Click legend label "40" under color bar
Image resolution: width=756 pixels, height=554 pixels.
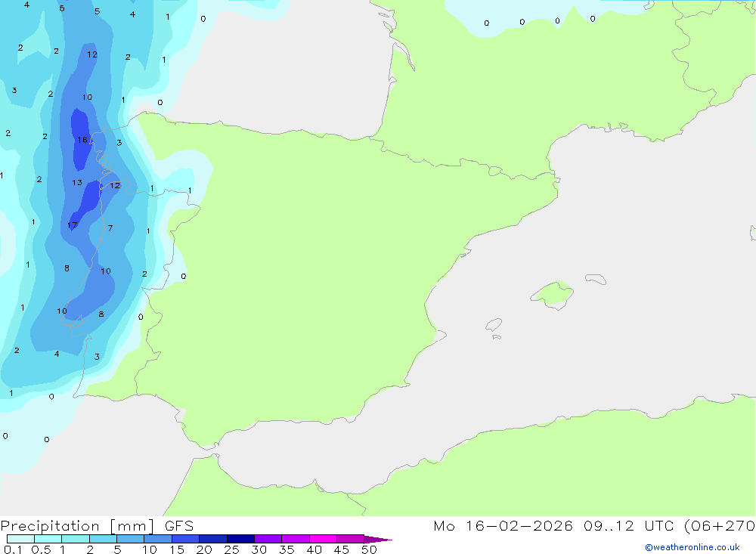314,549
